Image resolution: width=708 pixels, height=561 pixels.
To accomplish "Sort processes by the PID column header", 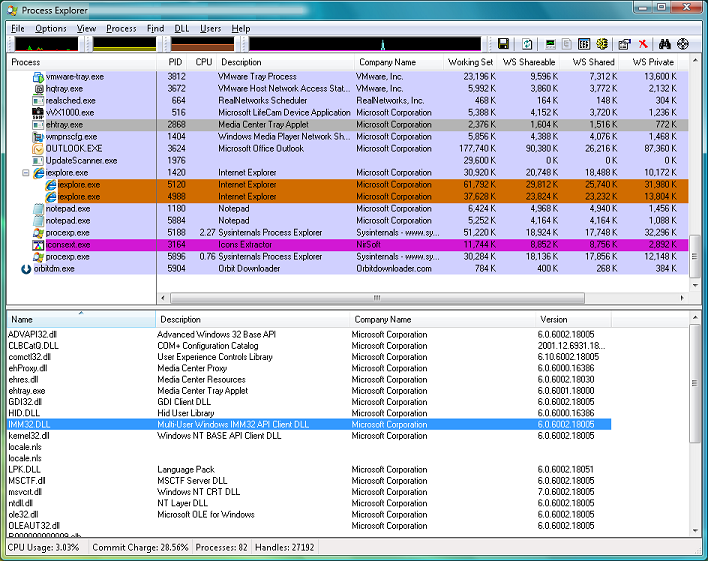I will pos(175,62).
